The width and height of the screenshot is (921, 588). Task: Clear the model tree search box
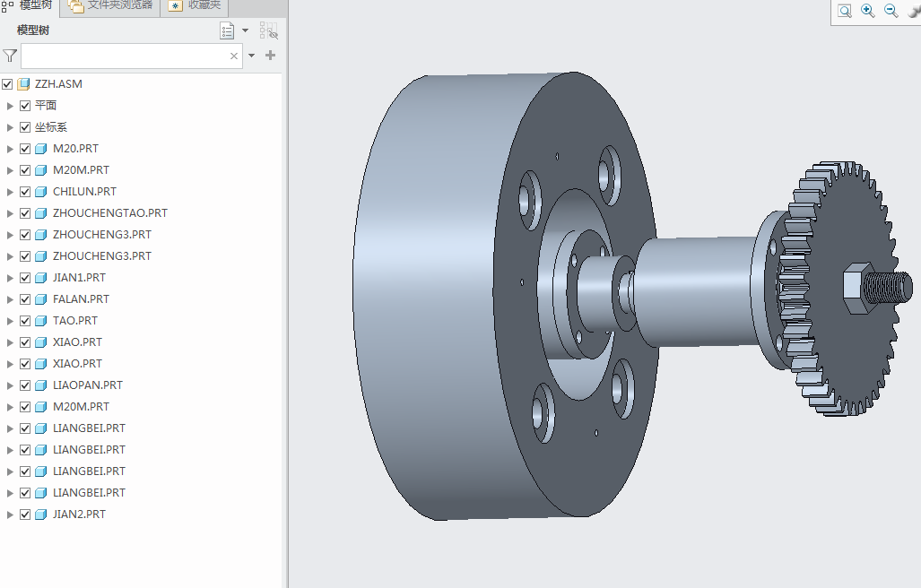[x=234, y=56]
